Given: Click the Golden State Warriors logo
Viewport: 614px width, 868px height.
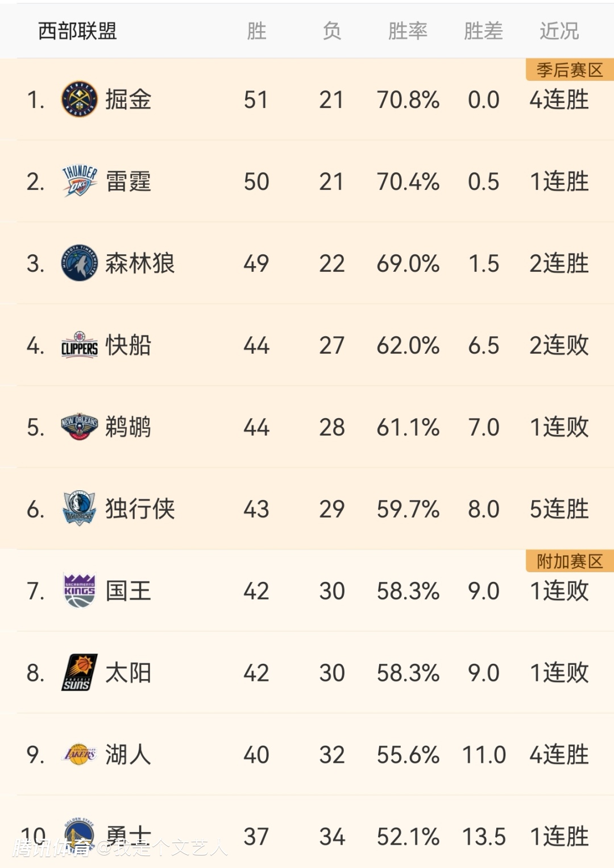Looking at the screenshot, I should (79, 835).
